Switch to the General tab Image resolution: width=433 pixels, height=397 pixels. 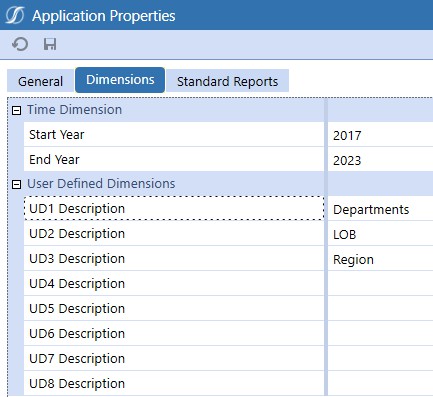point(40,81)
